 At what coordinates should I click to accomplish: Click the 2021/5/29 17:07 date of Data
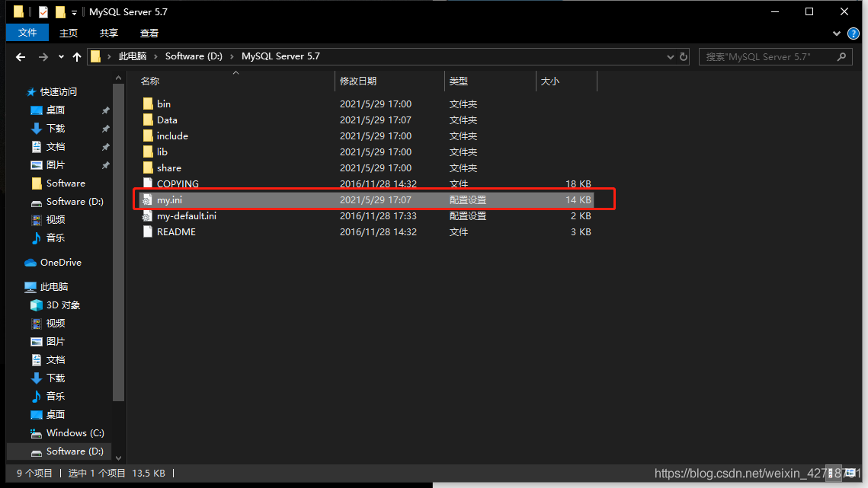pos(376,120)
